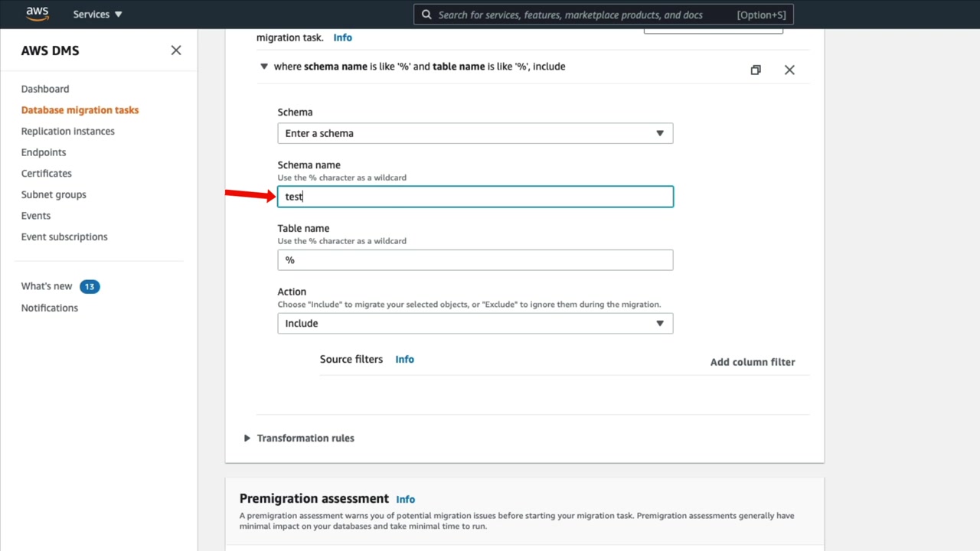Go to Dashboard in sidebar
This screenshot has height=551, width=980.
point(45,89)
